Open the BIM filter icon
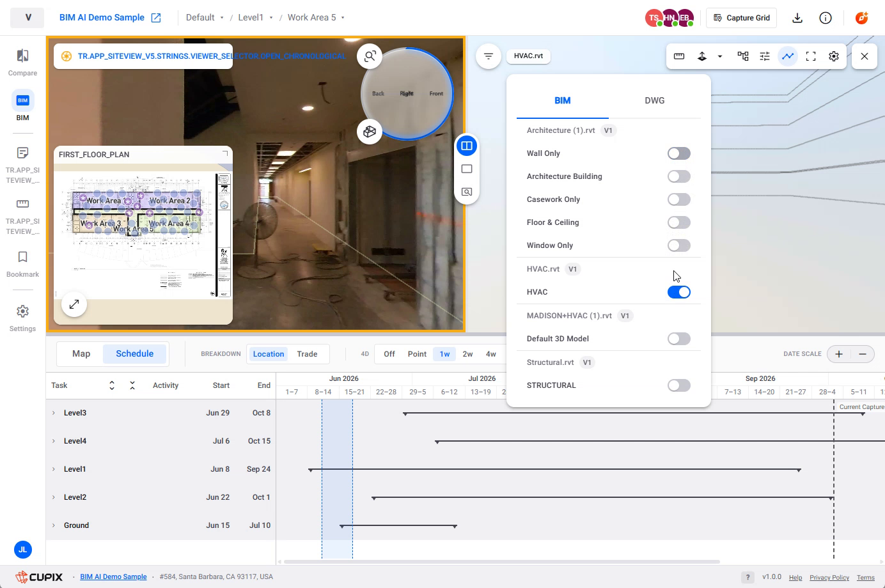885x588 pixels. click(489, 56)
